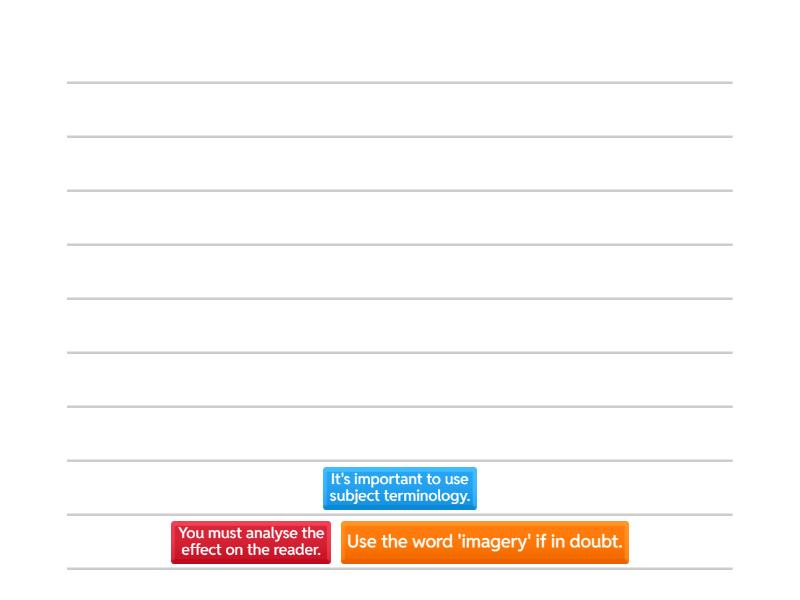Click the empty row directly above the blue tile
This screenshot has width=800, height=600.
pos(399,434)
